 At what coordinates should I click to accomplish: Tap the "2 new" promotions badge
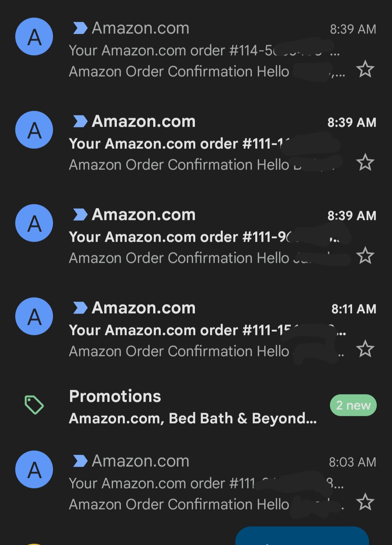point(353,405)
